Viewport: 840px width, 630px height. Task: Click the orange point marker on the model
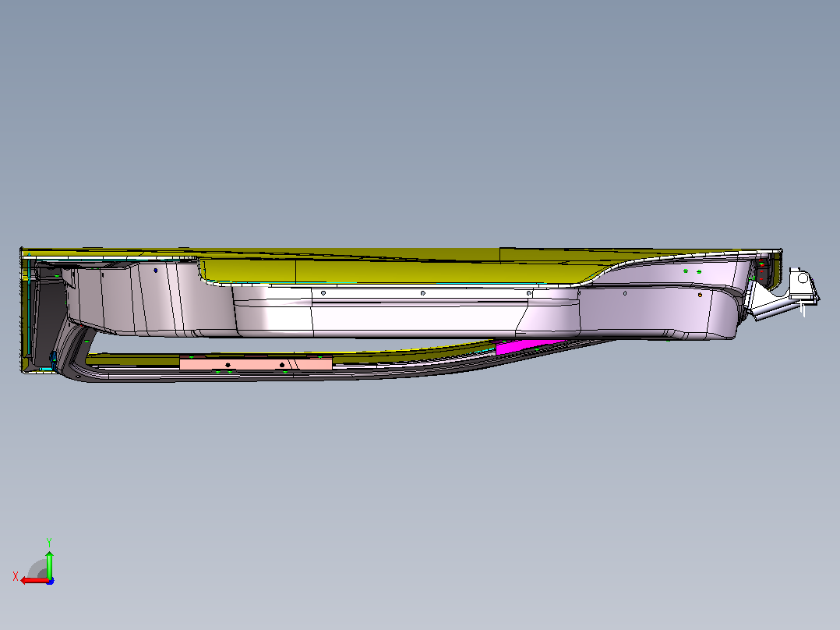[701, 295]
